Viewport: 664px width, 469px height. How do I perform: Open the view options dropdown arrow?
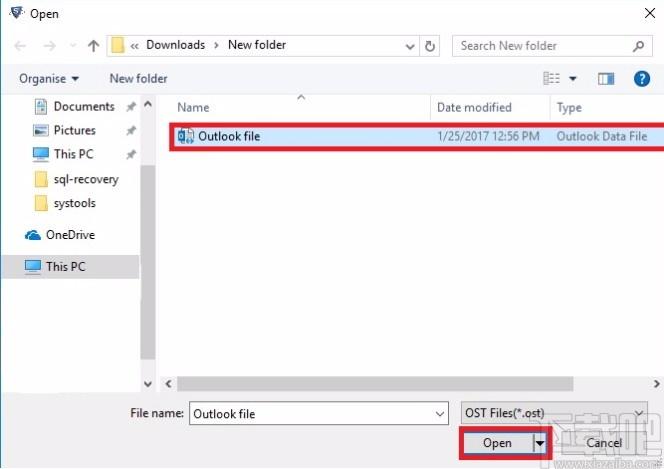pyautogui.click(x=573, y=79)
